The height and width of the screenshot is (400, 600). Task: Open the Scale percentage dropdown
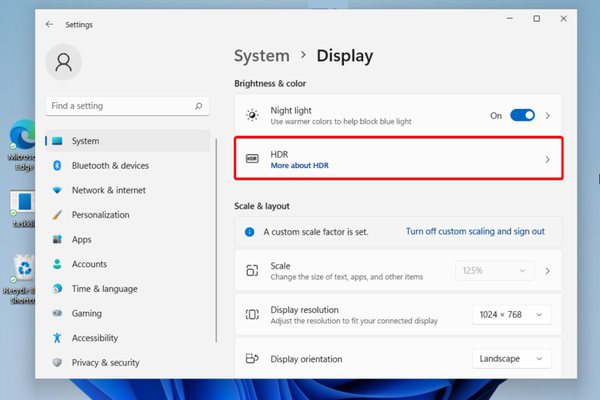tap(495, 270)
